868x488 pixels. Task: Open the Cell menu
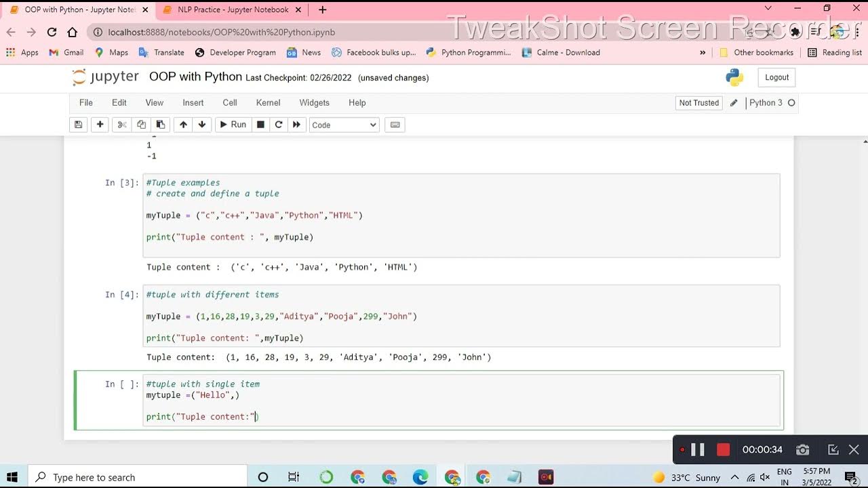230,103
